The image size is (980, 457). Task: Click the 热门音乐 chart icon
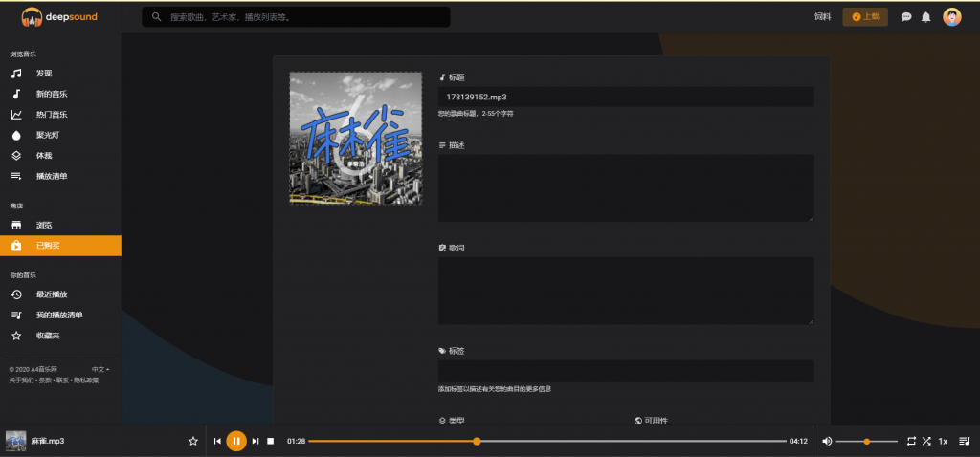tap(17, 115)
